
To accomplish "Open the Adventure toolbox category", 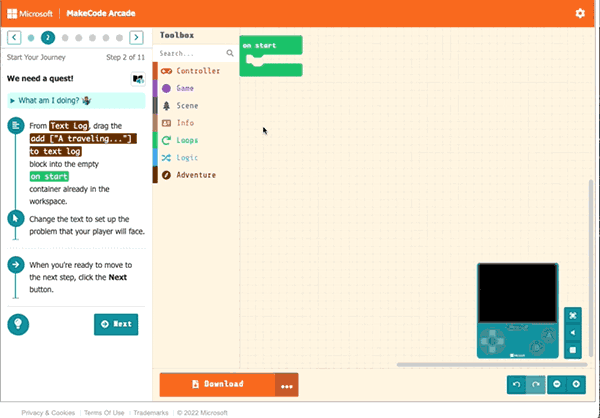I will point(196,175).
